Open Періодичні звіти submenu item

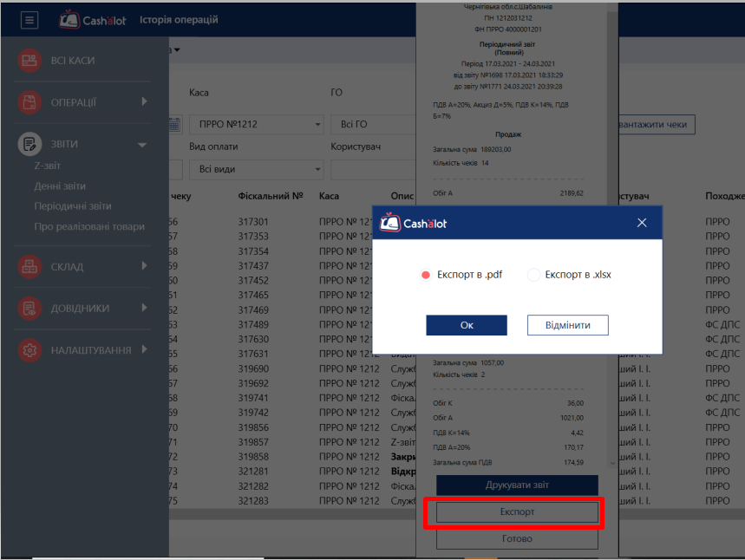(73, 206)
